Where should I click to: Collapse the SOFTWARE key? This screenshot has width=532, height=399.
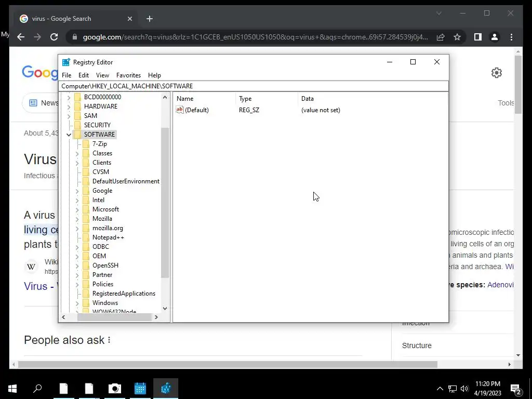69,135
